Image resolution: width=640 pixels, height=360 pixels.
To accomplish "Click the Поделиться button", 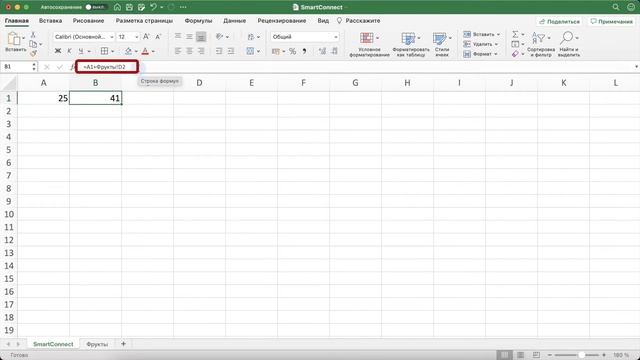I will coord(560,21).
